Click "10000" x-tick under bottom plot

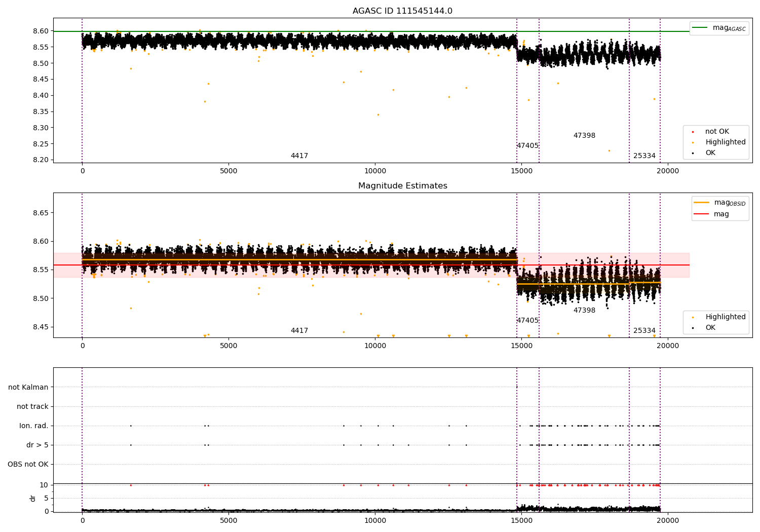click(x=375, y=520)
